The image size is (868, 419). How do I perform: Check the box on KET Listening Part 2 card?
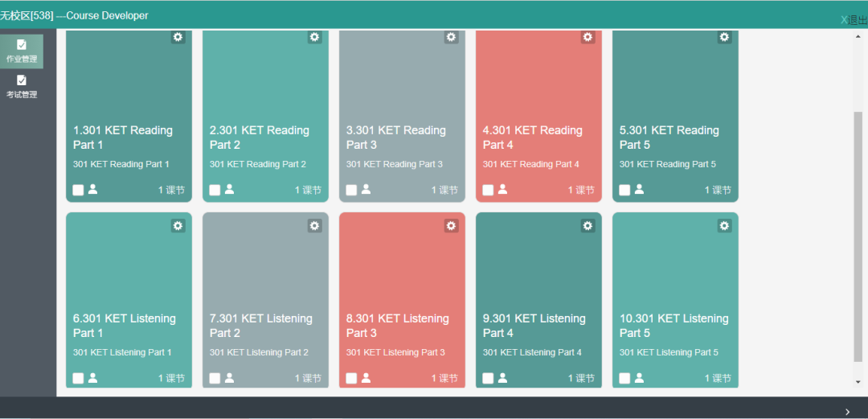[215, 379]
